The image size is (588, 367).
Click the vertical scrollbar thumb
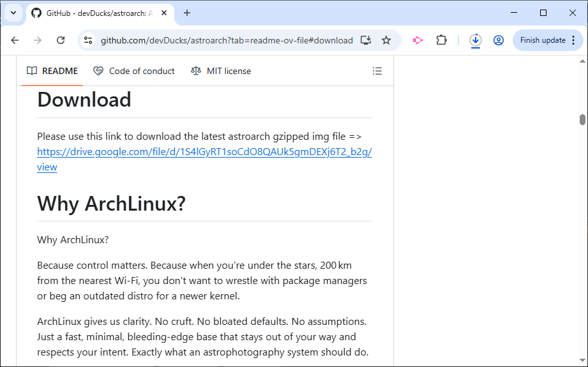pyautogui.click(x=582, y=119)
